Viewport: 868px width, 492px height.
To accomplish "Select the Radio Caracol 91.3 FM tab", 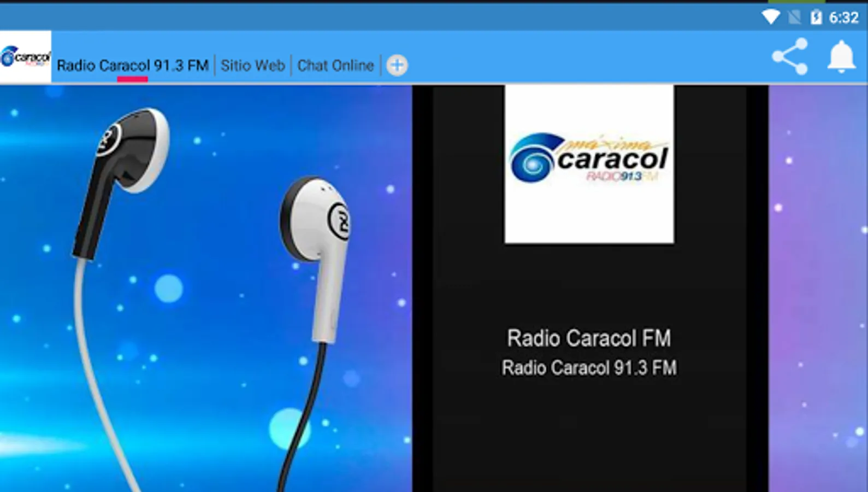I will click(x=133, y=66).
